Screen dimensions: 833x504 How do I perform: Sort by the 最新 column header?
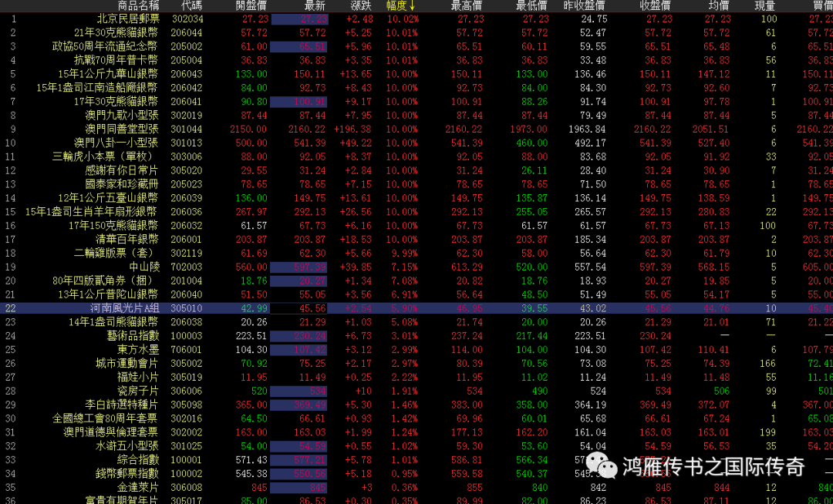click(315, 6)
